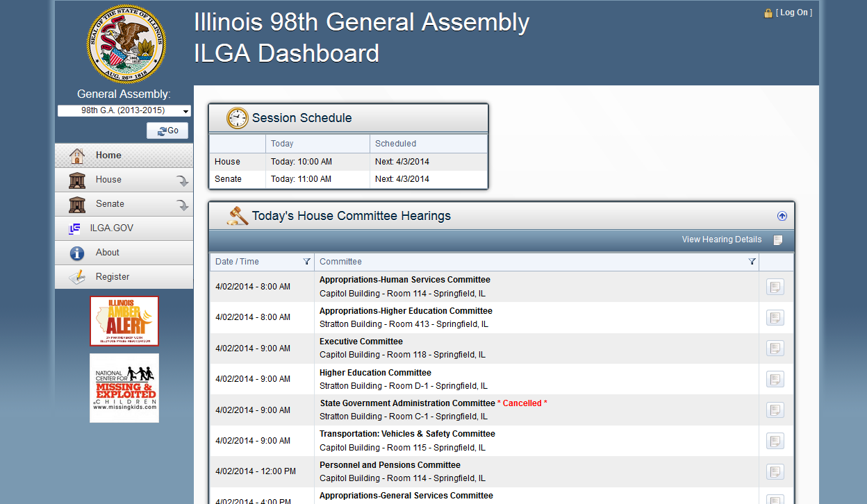Click the About info icon
867x504 pixels.
tap(76, 253)
